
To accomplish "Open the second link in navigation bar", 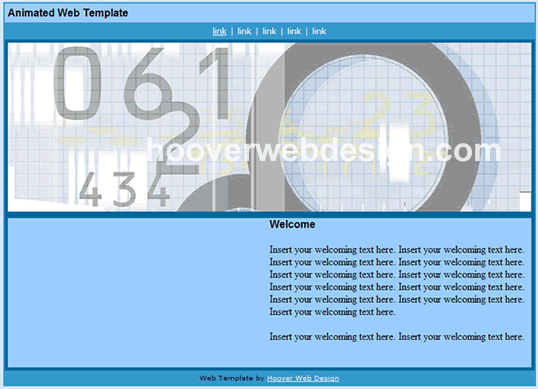I will tap(244, 31).
